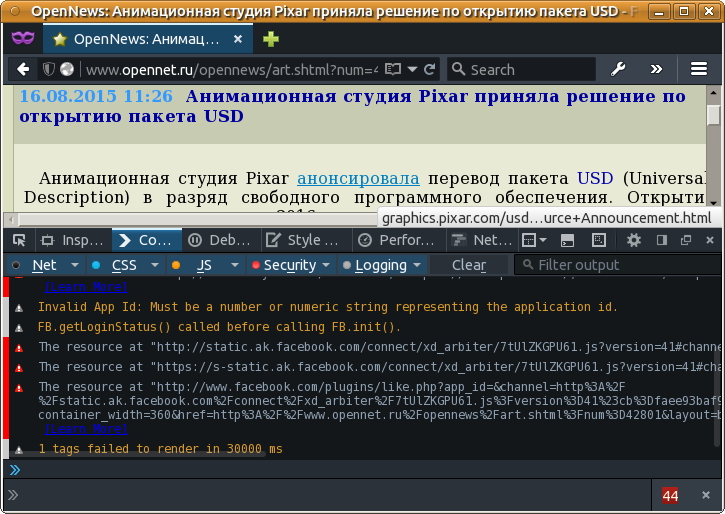Image resolution: width=725 pixels, height=514 pixels.
Task: Expand the JS filter dropdown arrow
Action: (235, 265)
